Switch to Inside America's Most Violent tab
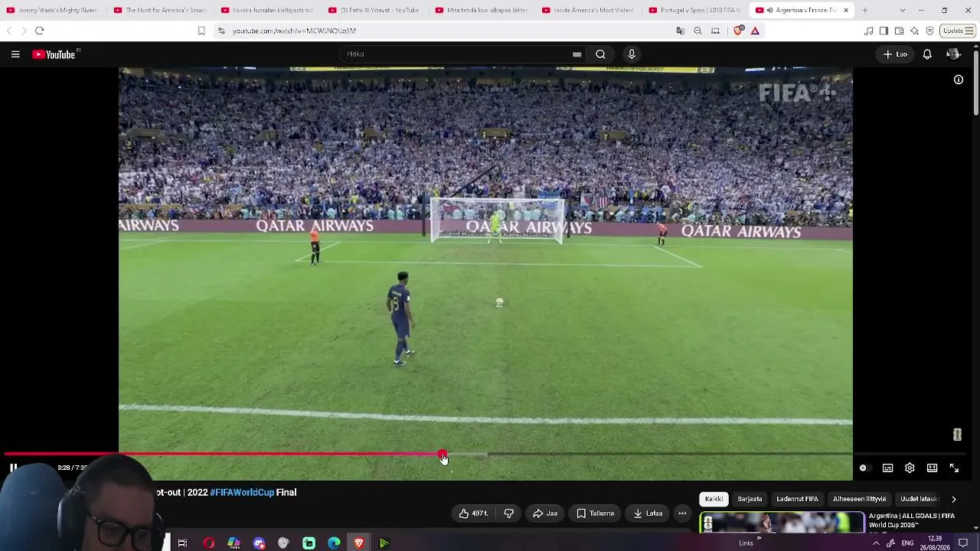 point(590,10)
